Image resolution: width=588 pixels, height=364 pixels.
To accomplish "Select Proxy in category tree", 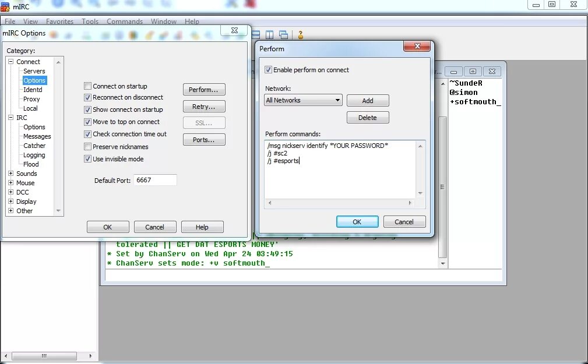I will pyautogui.click(x=31, y=99).
